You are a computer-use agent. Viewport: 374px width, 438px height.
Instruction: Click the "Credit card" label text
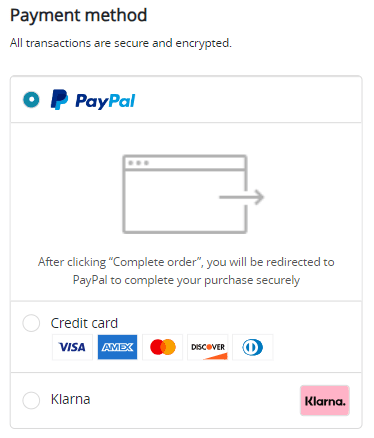84,323
